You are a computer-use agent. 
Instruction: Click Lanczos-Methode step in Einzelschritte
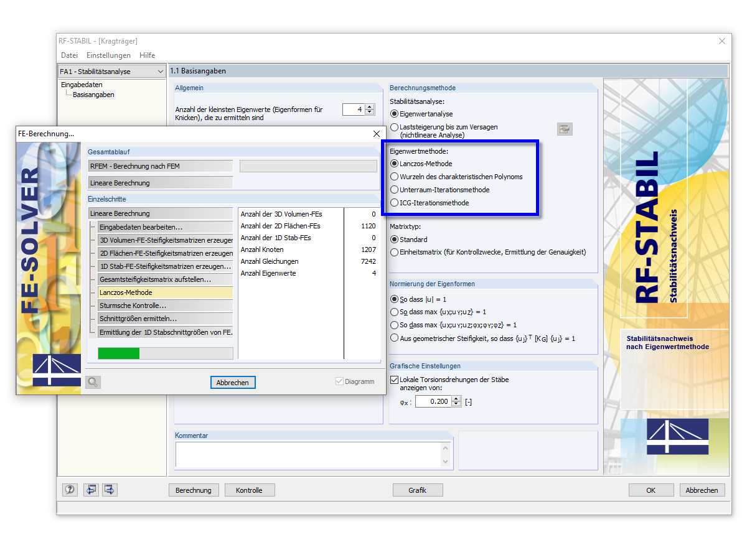pos(166,292)
